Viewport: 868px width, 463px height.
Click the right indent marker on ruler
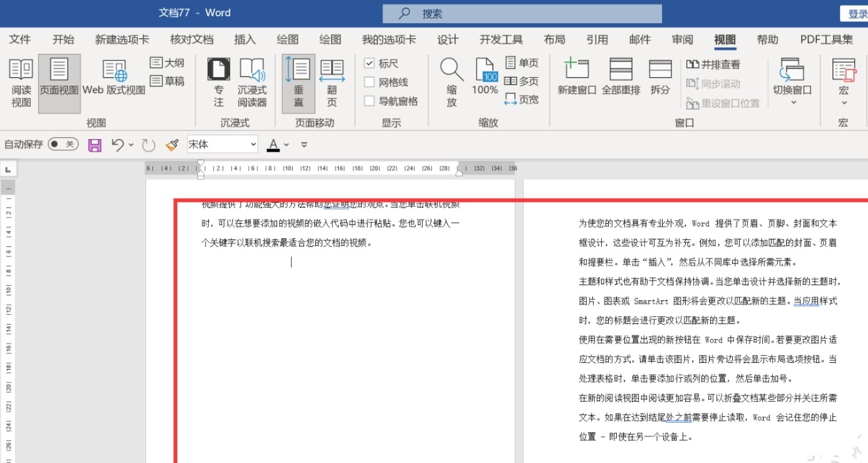coord(459,173)
